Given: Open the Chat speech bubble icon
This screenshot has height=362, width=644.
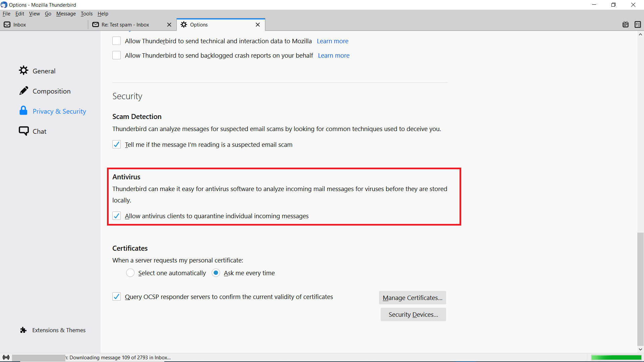Looking at the screenshot, I should pyautogui.click(x=23, y=131).
